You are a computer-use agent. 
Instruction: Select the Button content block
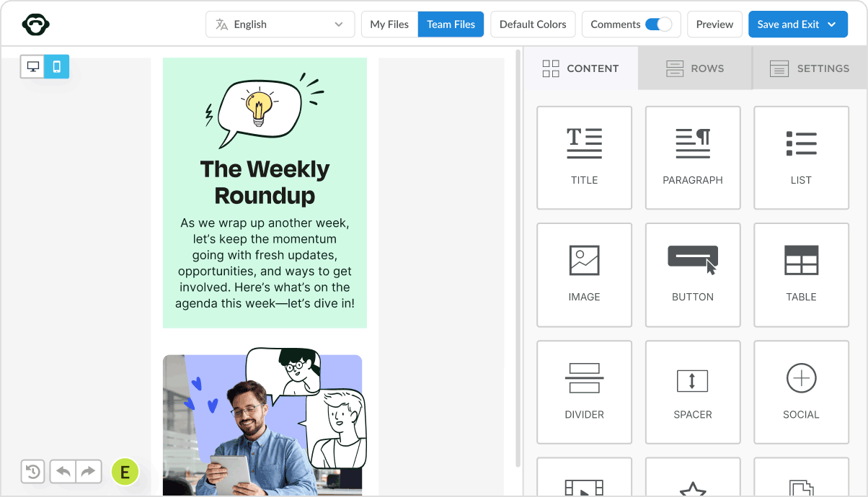pos(692,274)
